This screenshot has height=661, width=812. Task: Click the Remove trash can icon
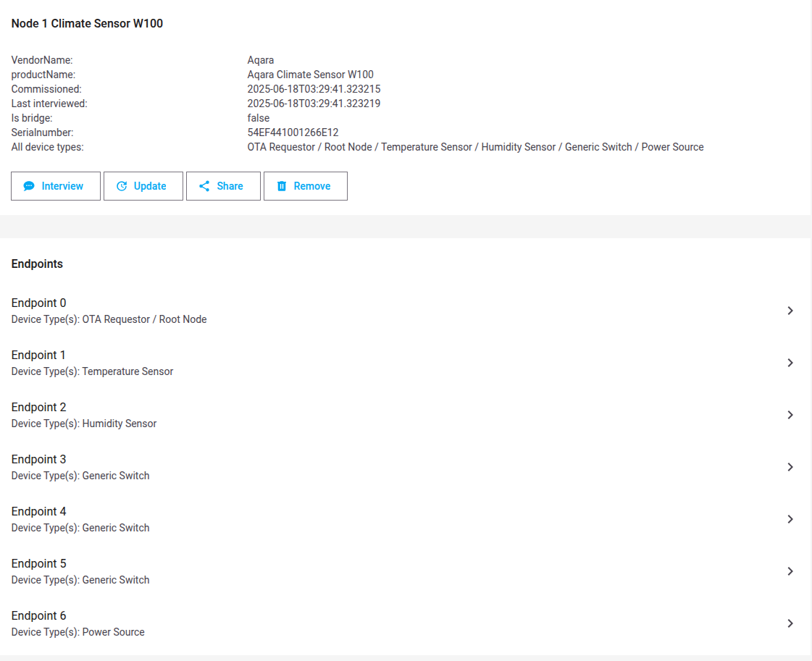(282, 186)
